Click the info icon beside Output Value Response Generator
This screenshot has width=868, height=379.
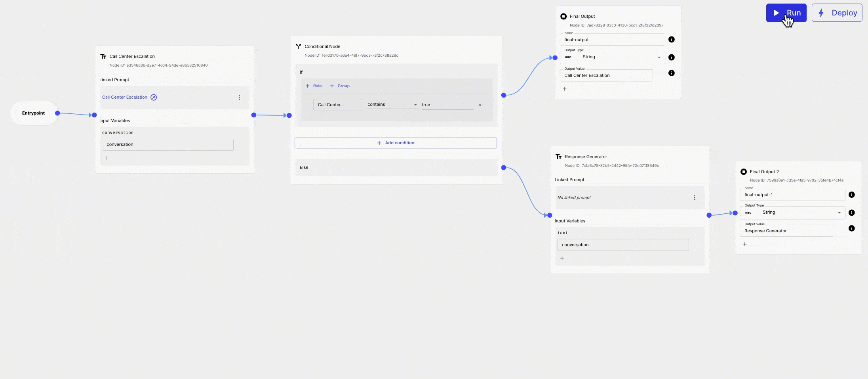[x=852, y=228]
